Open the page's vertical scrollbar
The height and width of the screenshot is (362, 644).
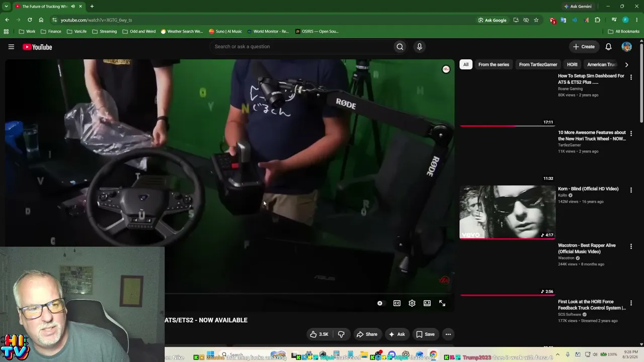coord(641,83)
